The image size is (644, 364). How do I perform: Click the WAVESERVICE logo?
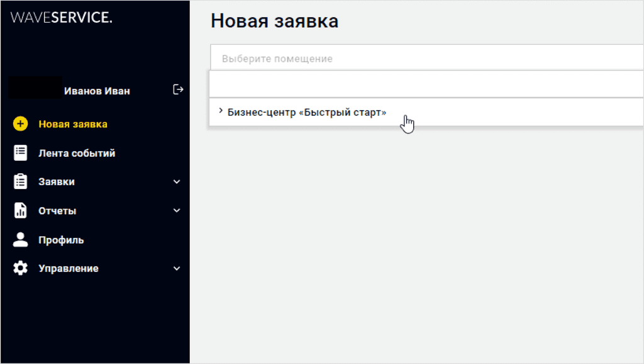(x=61, y=18)
